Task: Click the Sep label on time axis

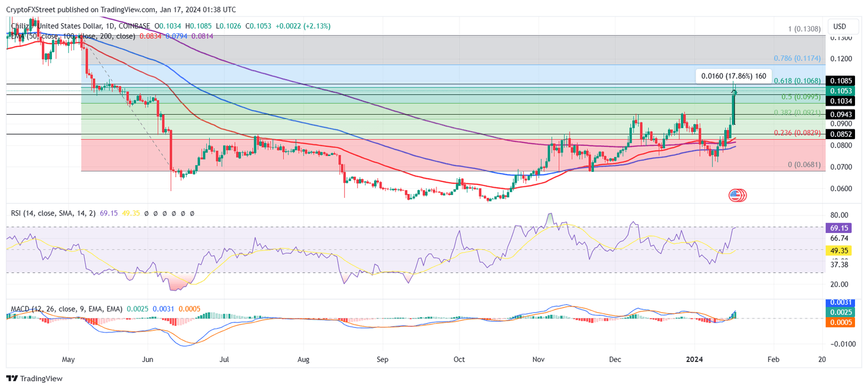Action: tap(383, 360)
